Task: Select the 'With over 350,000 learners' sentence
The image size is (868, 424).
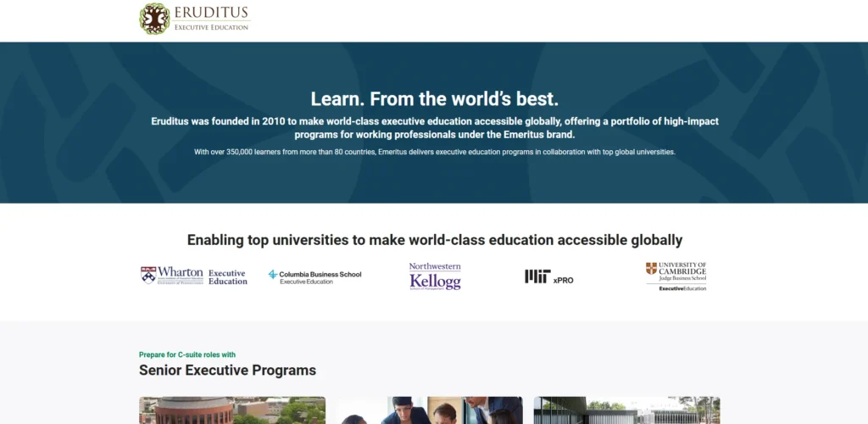Action: (435, 152)
